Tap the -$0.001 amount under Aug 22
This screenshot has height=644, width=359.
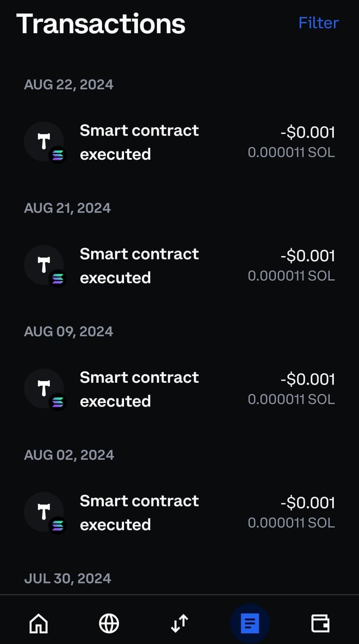tap(307, 132)
